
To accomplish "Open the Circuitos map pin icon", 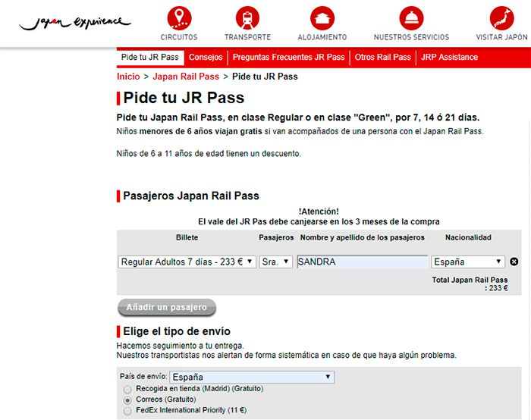I will tap(179, 17).
